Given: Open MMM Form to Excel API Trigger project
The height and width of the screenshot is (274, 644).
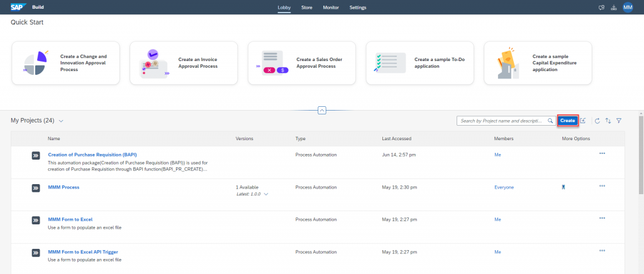Looking at the screenshot, I should tap(83, 252).
